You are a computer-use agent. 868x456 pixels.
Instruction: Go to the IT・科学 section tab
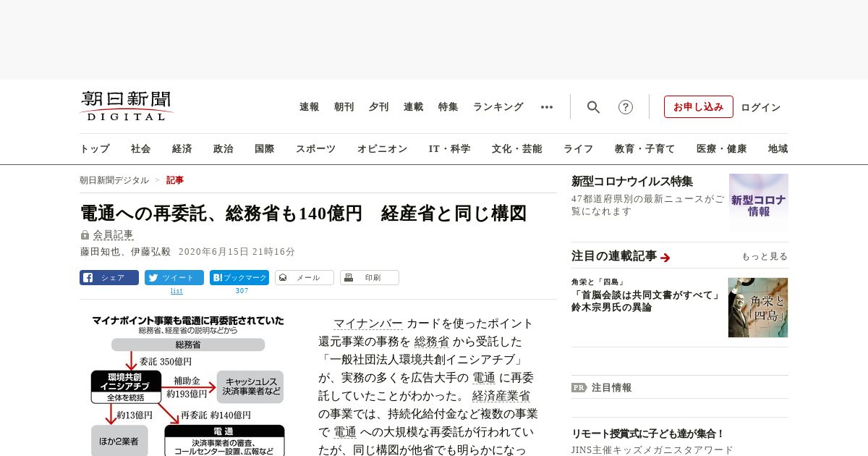coord(450,149)
